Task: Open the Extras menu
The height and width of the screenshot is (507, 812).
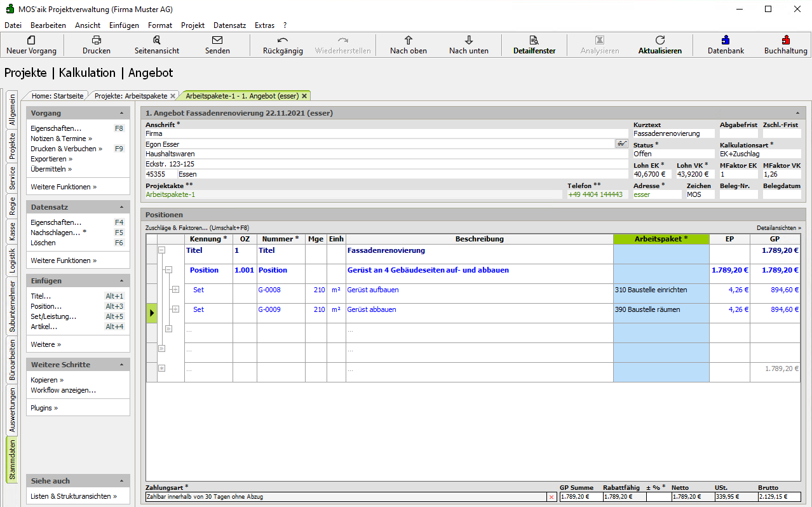Action: tap(264, 25)
